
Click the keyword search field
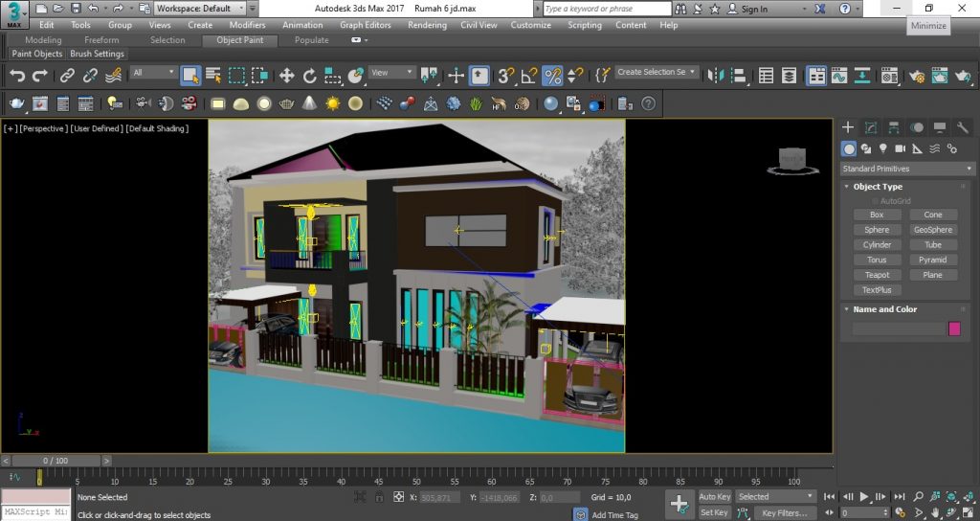(606, 9)
